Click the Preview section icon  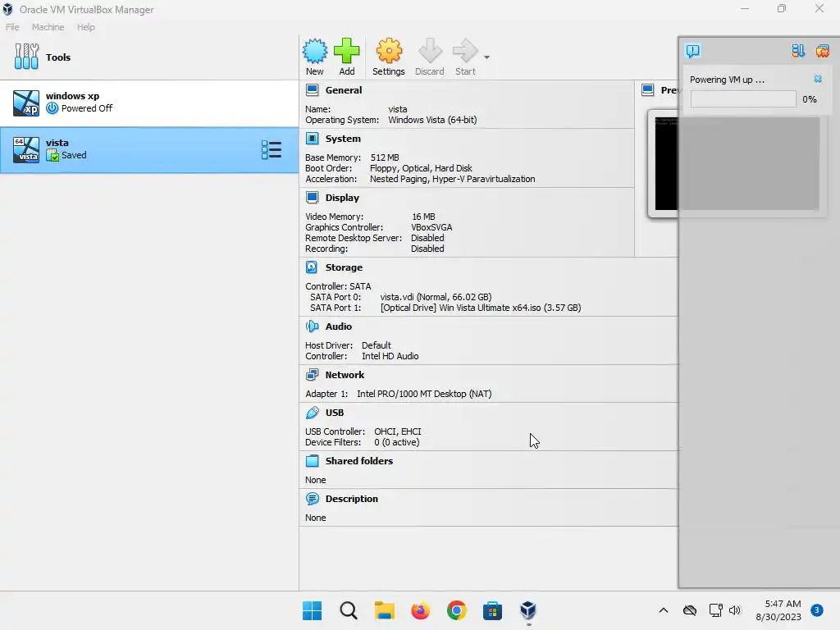(x=648, y=90)
